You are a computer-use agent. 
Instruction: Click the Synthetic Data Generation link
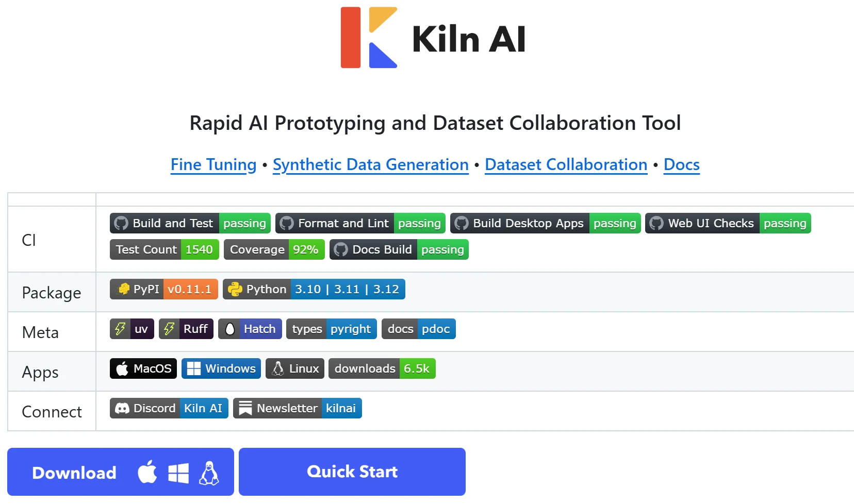click(370, 164)
